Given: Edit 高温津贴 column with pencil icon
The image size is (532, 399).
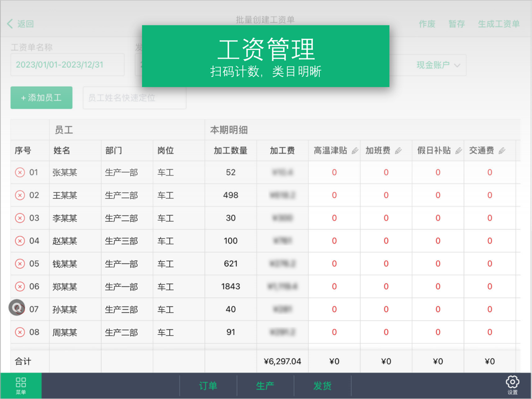Looking at the screenshot, I should (x=354, y=151).
